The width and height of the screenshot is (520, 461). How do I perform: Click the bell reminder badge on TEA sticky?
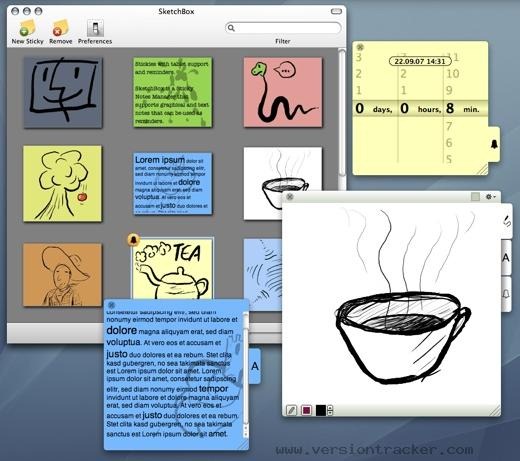pyautogui.click(x=133, y=239)
